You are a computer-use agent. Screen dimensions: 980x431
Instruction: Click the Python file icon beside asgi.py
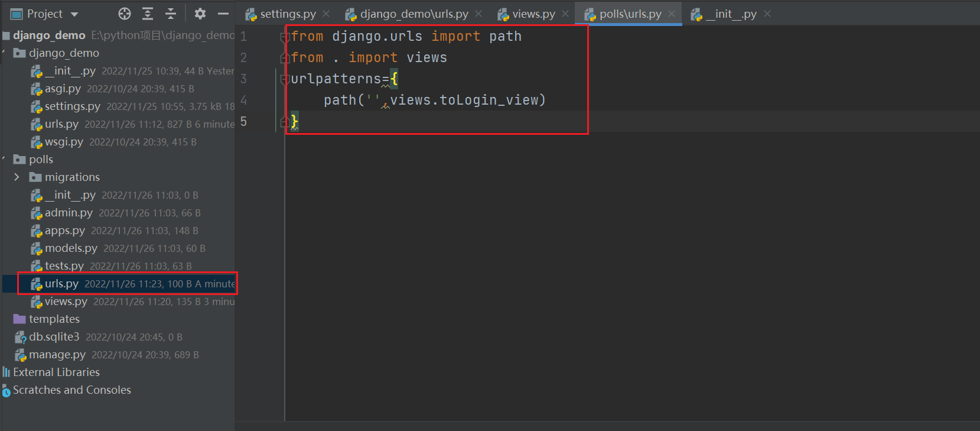click(36, 89)
